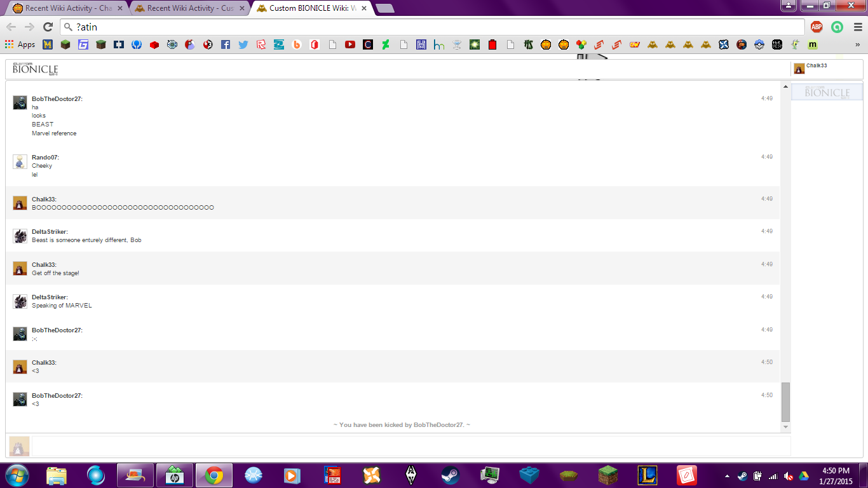Open the Facebook bookmark

click(226, 44)
